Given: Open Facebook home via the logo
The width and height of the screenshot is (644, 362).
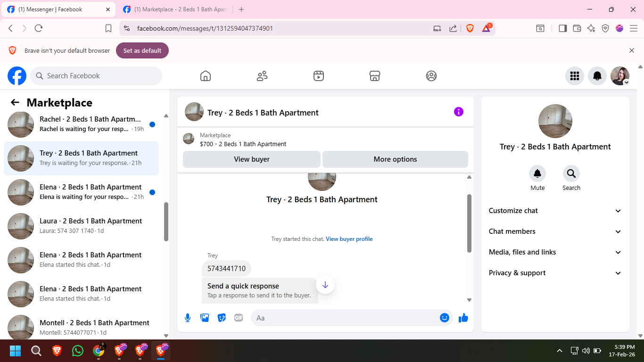Looking at the screenshot, I should point(17,76).
